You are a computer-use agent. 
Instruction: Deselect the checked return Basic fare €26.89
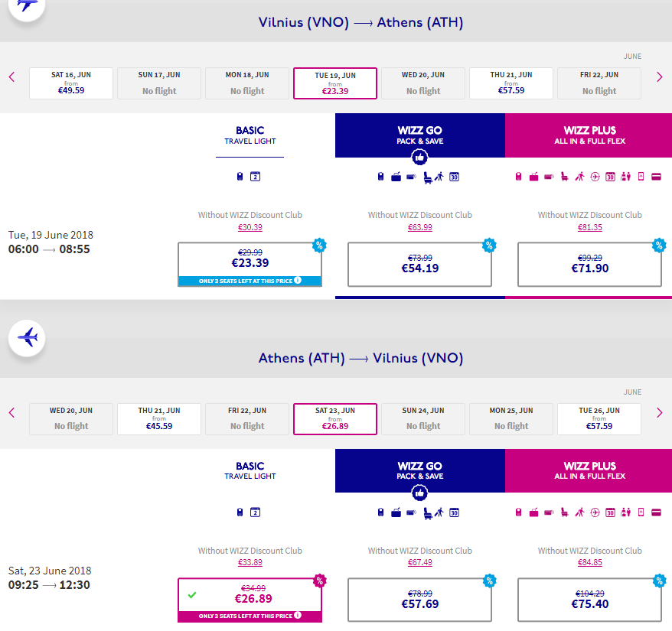click(x=250, y=600)
